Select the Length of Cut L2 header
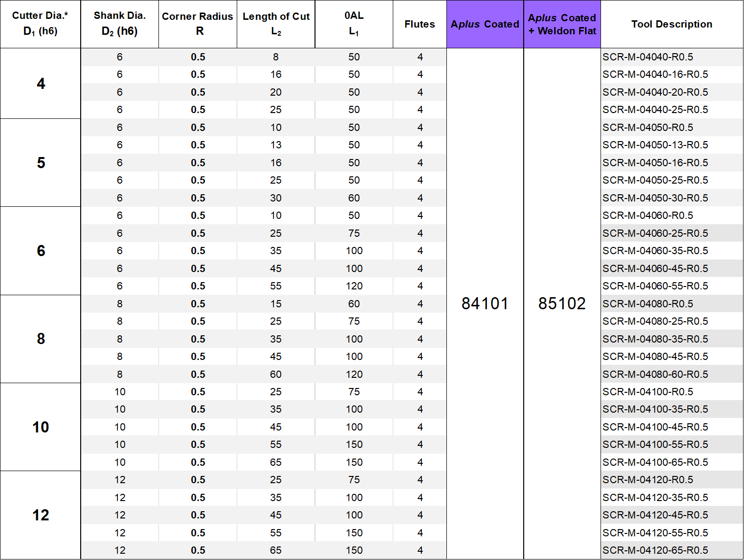This screenshot has width=744, height=560. coord(276,24)
